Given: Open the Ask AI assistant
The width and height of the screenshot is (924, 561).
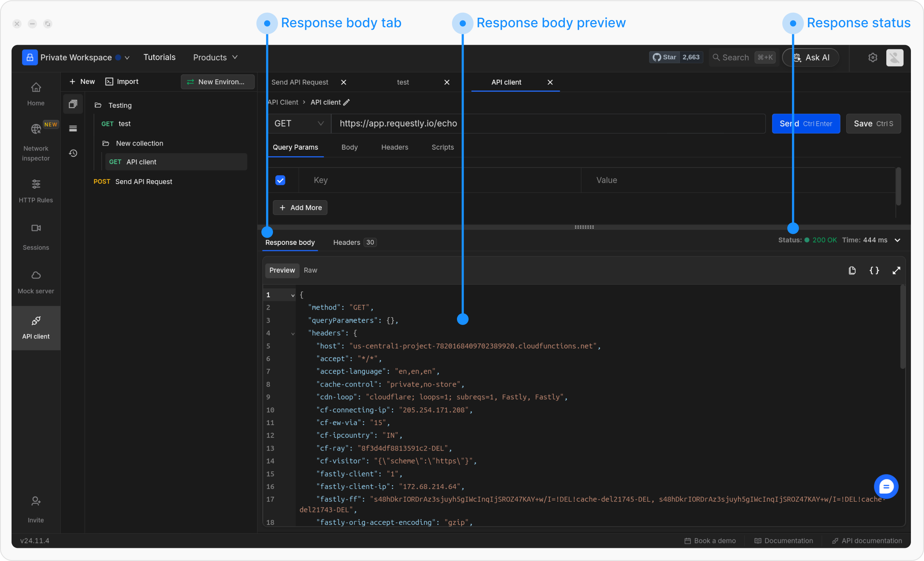Looking at the screenshot, I should 810,57.
